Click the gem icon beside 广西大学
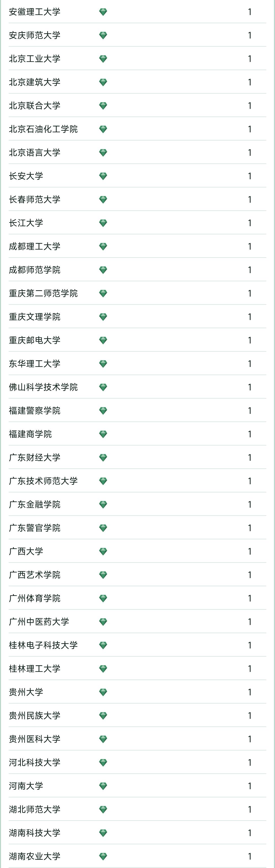Image resolution: width=275 pixels, height=868 pixels. (103, 552)
